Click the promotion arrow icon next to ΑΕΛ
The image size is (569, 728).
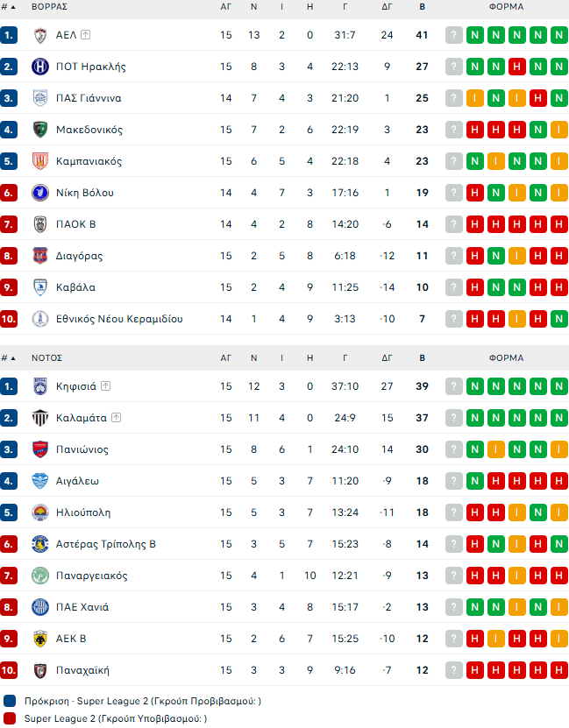coord(85,35)
